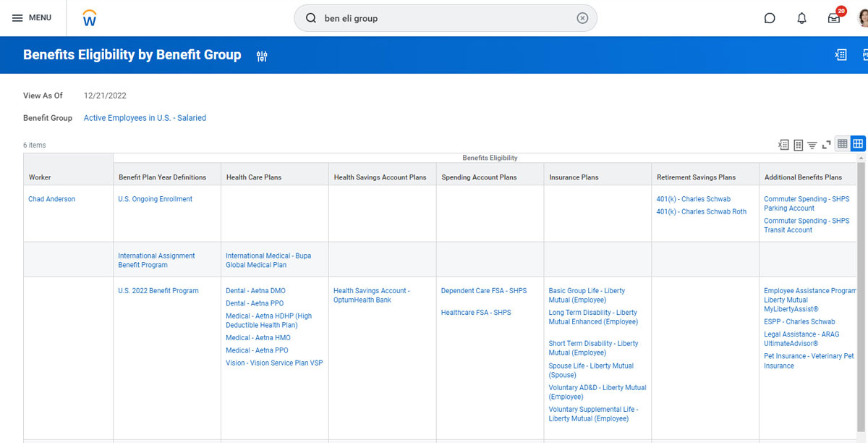Export the table to Excel above the grid
This screenshot has height=443, width=868.
783,145
